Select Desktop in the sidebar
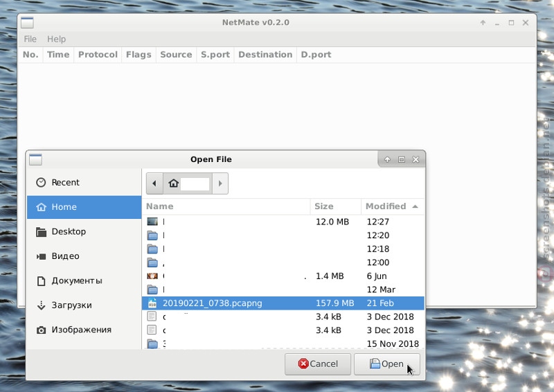 click(84, 231)
